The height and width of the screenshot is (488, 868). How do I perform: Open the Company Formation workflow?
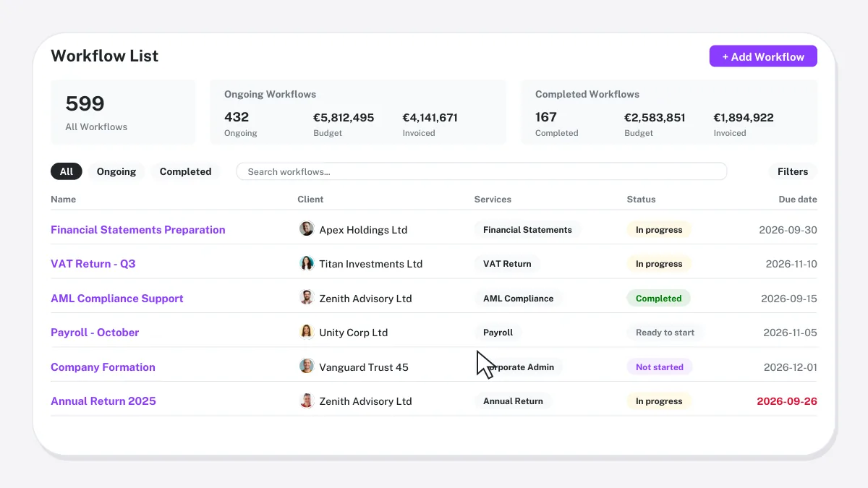pyautogui.click(x=103, y=367)
